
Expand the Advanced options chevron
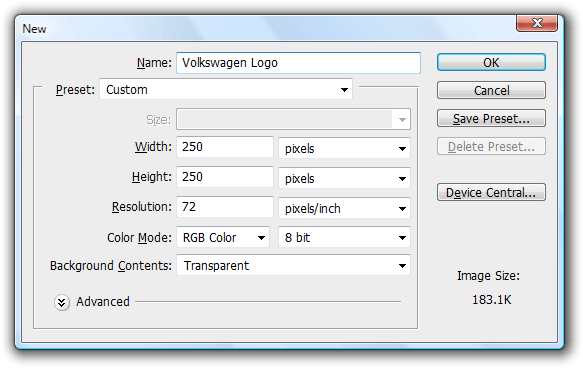62,302
